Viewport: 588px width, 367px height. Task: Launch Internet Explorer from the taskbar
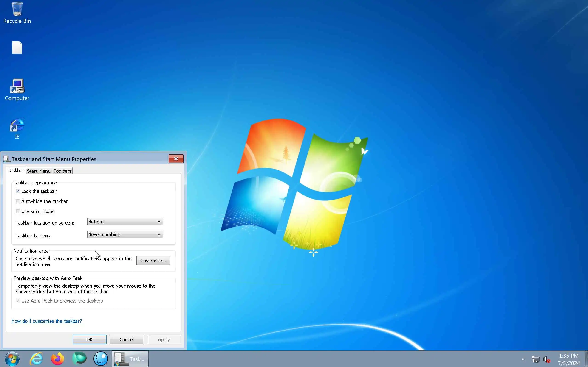coord(37,359)
